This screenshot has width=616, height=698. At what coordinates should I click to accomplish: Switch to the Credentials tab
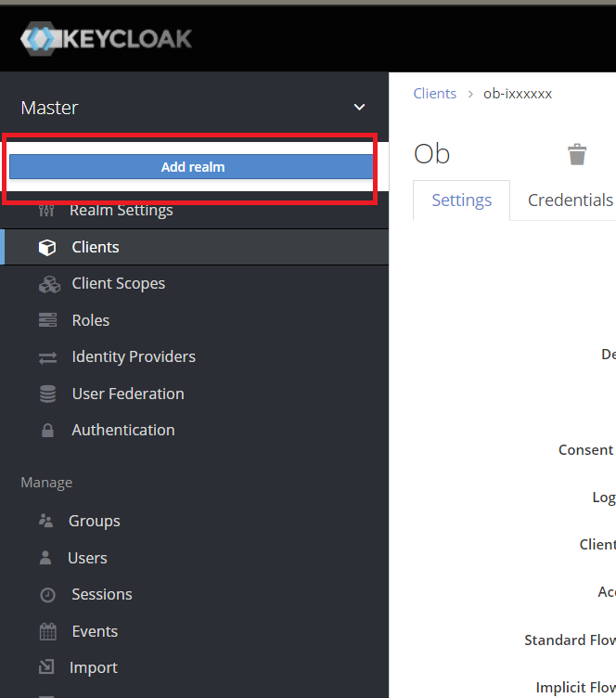[x=571, y=200]
